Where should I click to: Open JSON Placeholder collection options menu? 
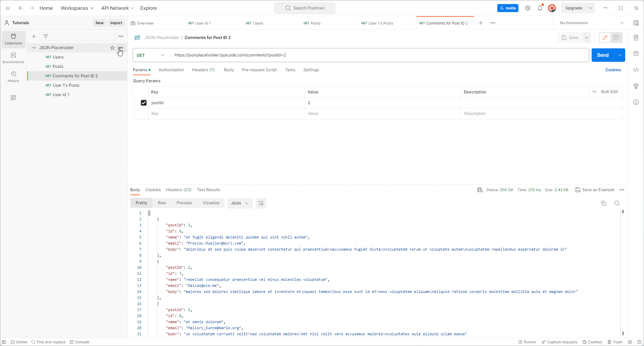pos(121,48)
